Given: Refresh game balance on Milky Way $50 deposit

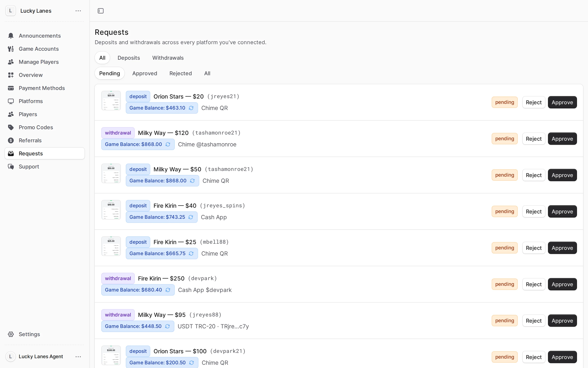Looking at the screenshot, I should pyautogui.click(x=193, y=181).
